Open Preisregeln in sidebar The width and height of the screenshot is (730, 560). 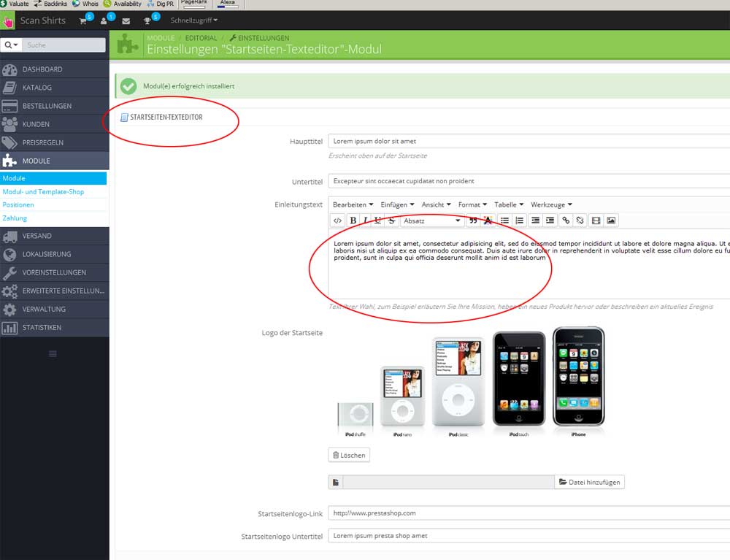click(55, 142)
